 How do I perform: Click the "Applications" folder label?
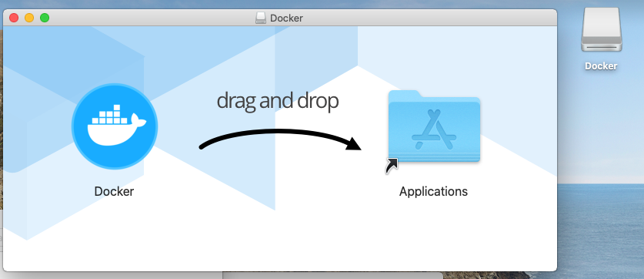pos(433,192)
